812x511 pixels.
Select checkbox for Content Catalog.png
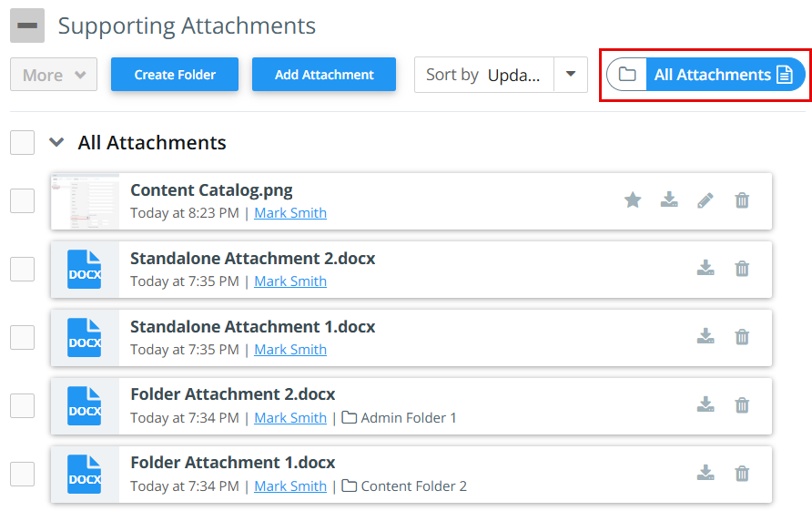tap(23, 200)
